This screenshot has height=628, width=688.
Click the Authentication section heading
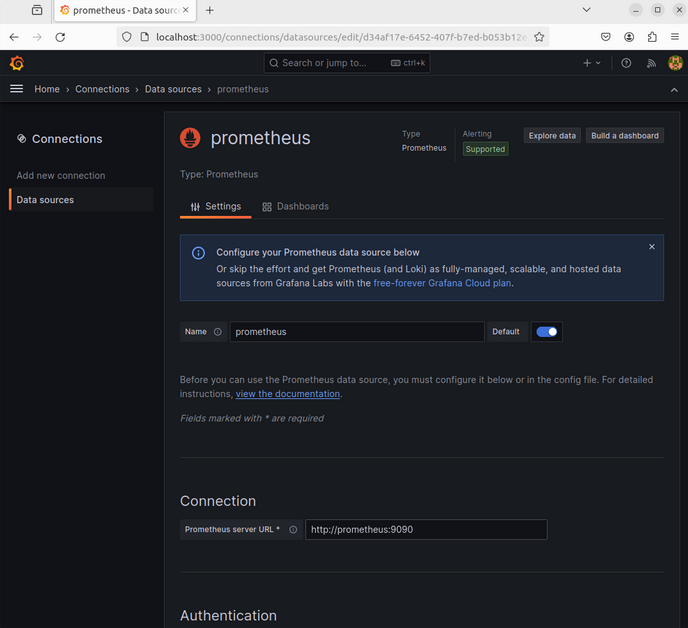click(228, 615)
